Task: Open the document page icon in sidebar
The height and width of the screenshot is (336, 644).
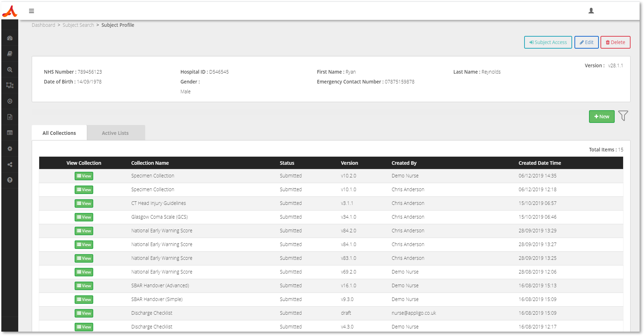Action: [x=10, y=117]
